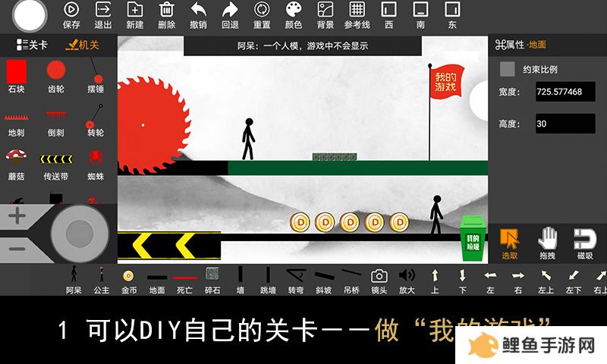Click the 删除 trash icon
Viewport: 607px width, 364px height.
pyautogui.click(x=166, y=9)
